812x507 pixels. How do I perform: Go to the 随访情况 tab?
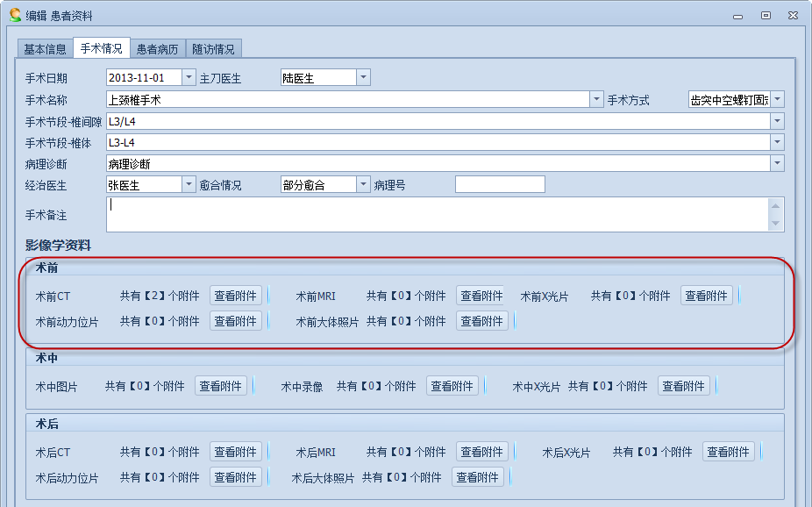tap(213, 49)
